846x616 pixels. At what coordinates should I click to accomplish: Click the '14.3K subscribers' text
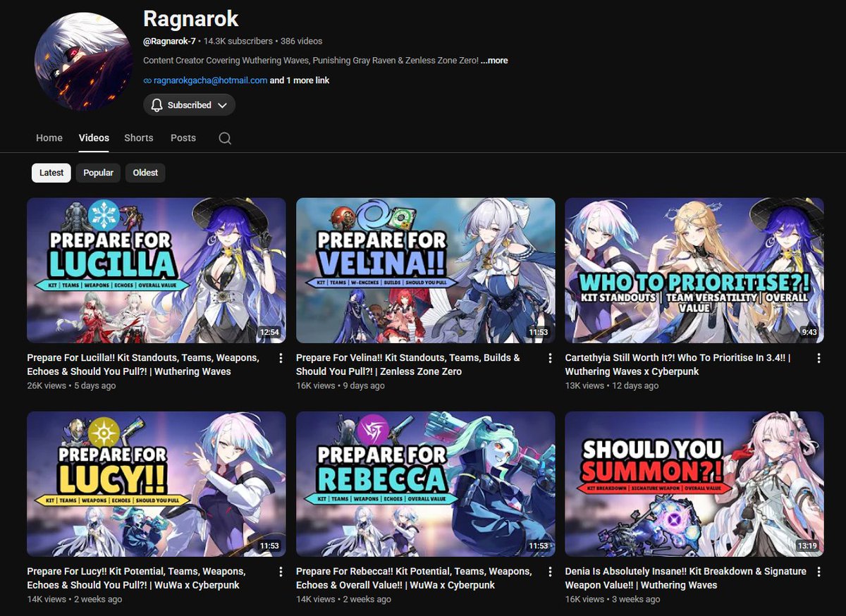pyautogui.click(x=238, y=42)
